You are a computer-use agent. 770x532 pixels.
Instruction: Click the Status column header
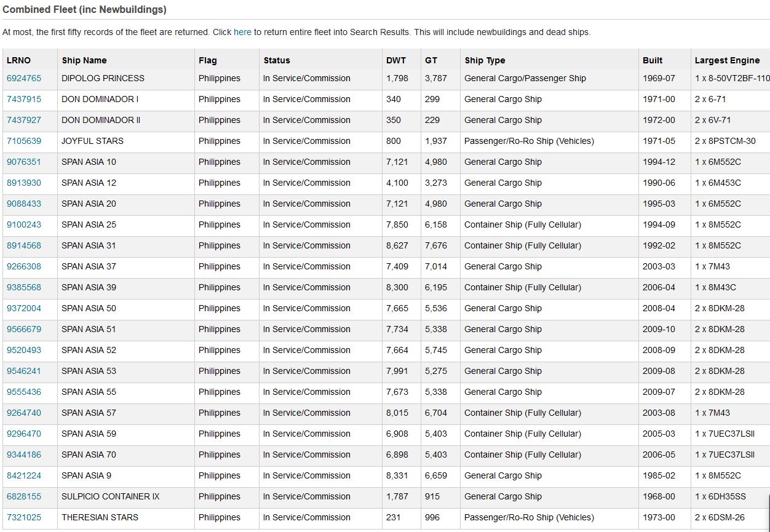277,60
